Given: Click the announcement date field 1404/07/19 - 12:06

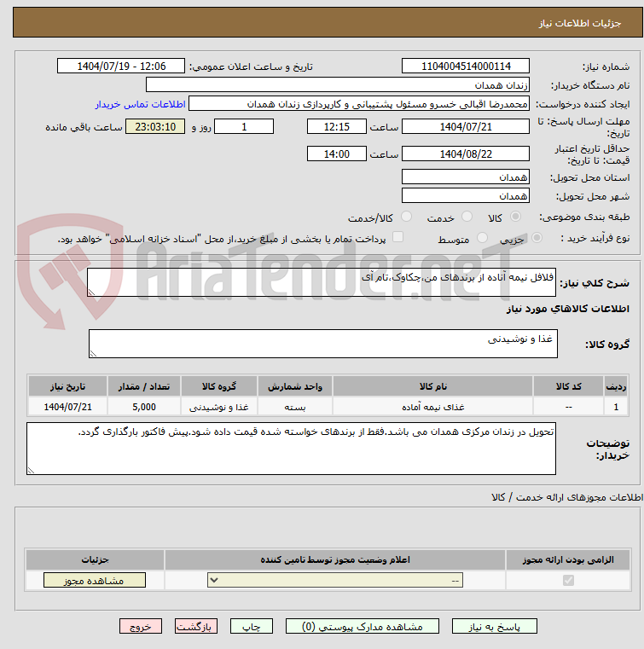Looking at the screenshot, I should 121,67.
